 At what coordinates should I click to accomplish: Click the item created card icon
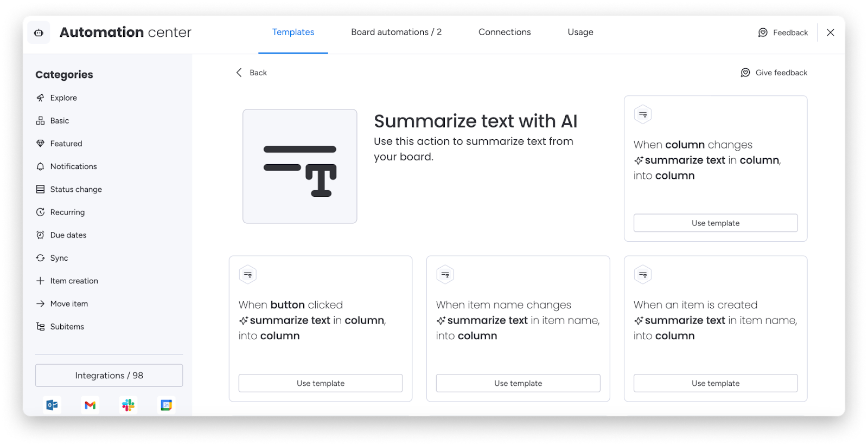pyautogui.click(x=643, y=275)
